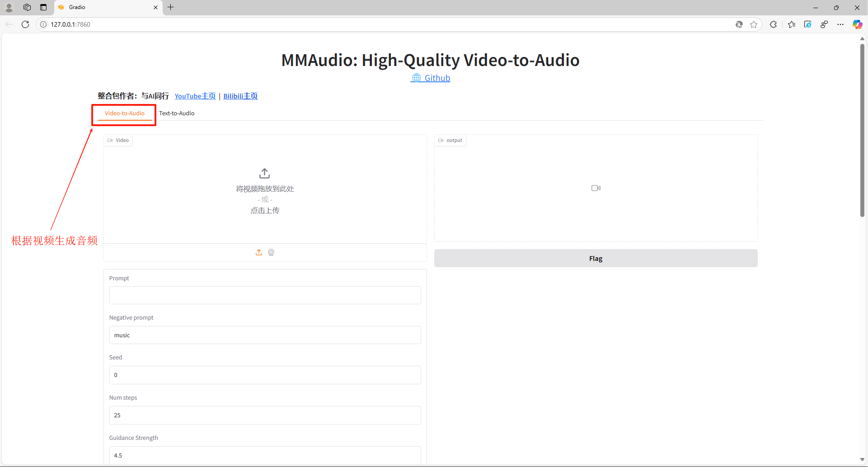
Task: Click the upload-file source icon below video
Action: click(259, 252)
